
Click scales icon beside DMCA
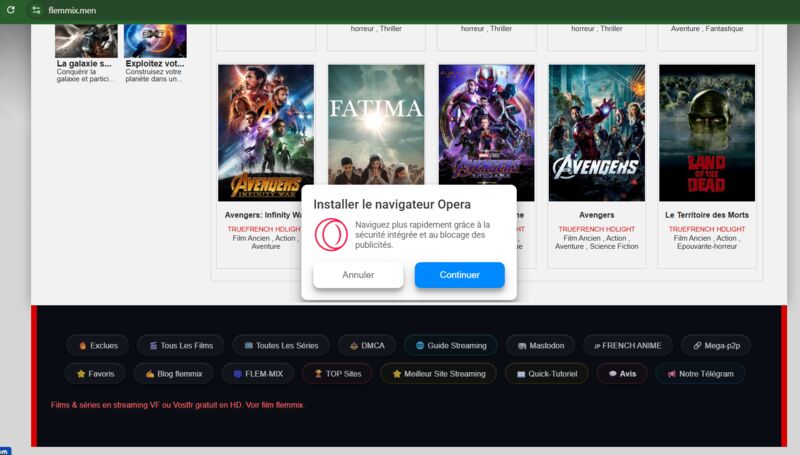[354, 345]
